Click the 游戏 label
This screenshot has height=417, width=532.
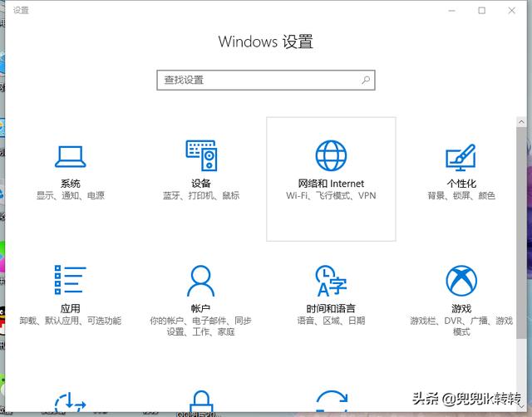point(461,308)
